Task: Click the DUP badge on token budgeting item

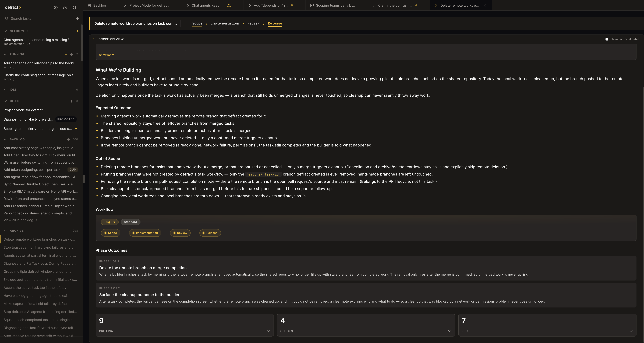Action: pos(73,170)
